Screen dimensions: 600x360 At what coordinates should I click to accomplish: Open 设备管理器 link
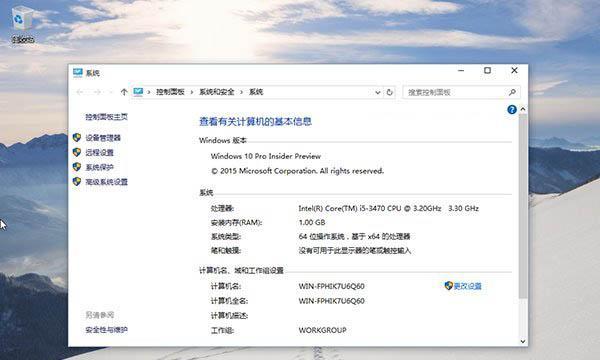click(x=103, y=138)
